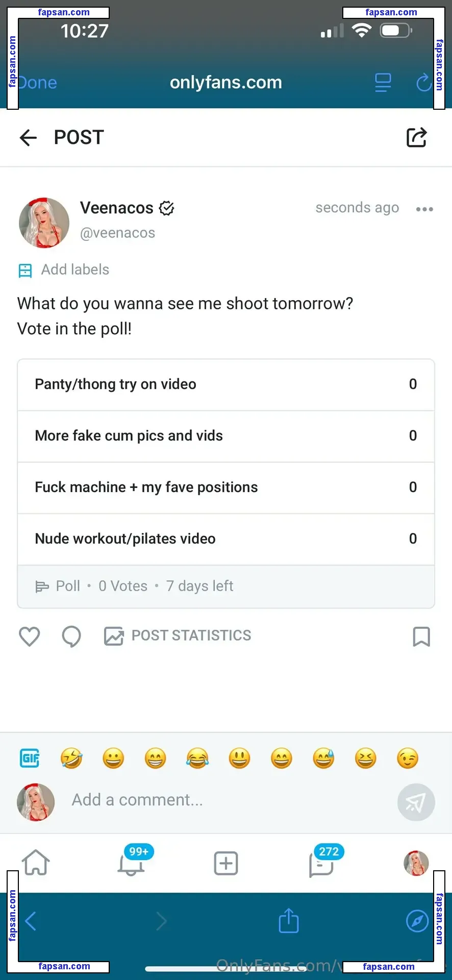The height and width of the screenshot is (980, 452).
Task: Go to Home feed tab
Action: tap(36, 863)
